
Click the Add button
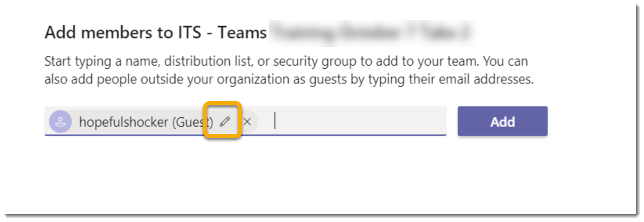pos(503,121)
